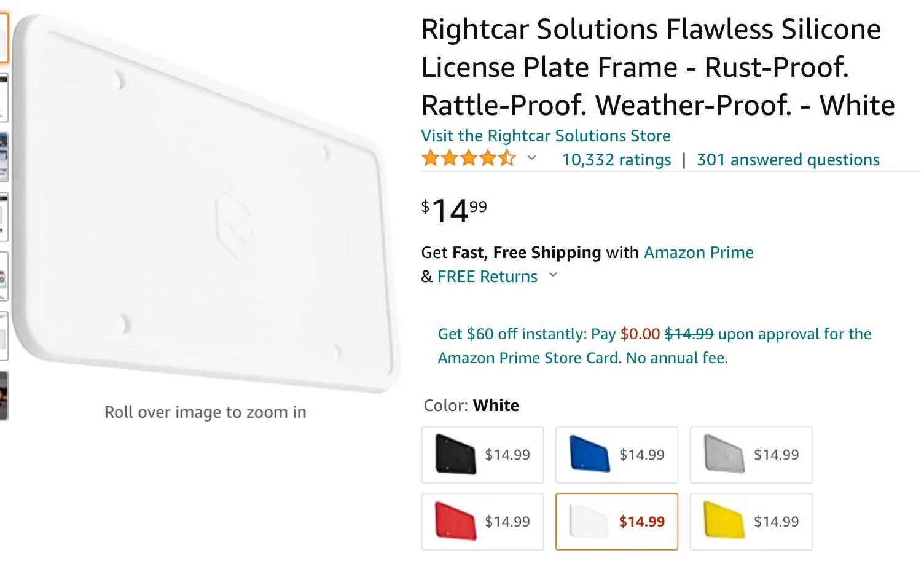The image size is (924, 561).
Task: Expand the star rating breakdown chevron
Action: (x=532, y=159)
